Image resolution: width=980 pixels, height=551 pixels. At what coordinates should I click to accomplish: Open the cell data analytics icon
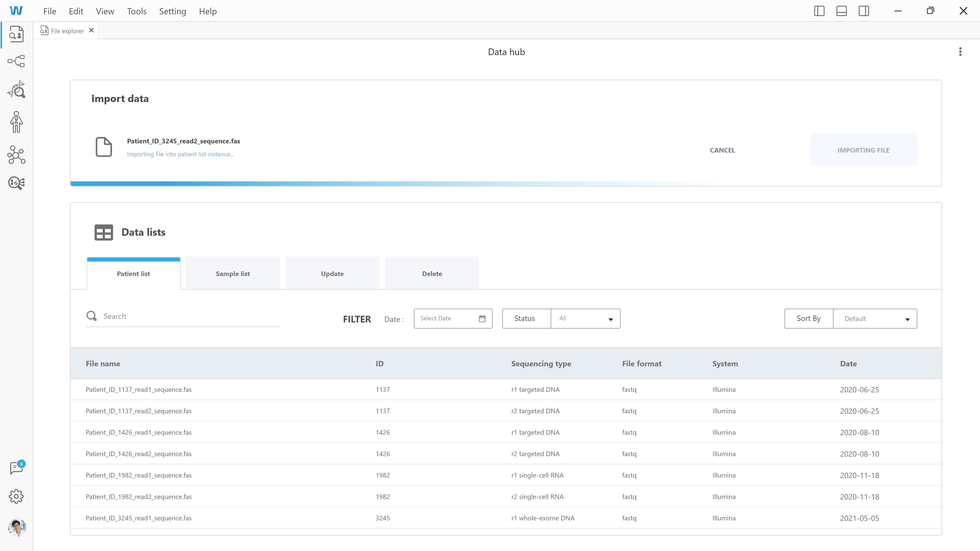pyautogui.click(x=16, y=183)
